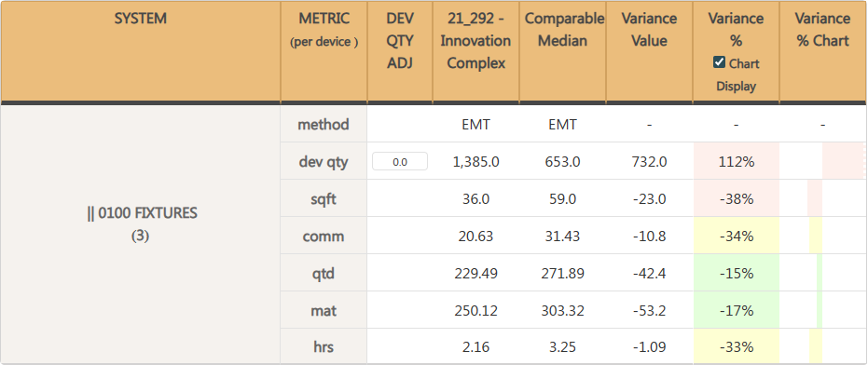Screen dimensions: 868x365
Task: Click the 1,385.0 dev qty value
Action: coord(476,161)
